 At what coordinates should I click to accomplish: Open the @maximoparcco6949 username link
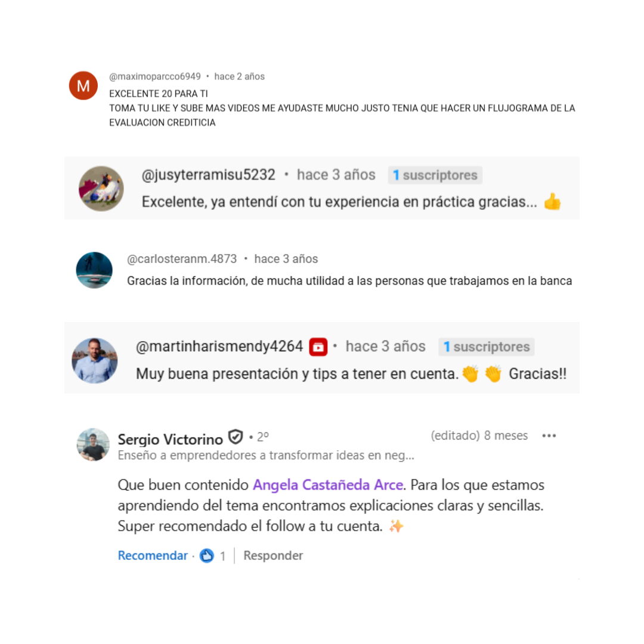tap(155, 76)
